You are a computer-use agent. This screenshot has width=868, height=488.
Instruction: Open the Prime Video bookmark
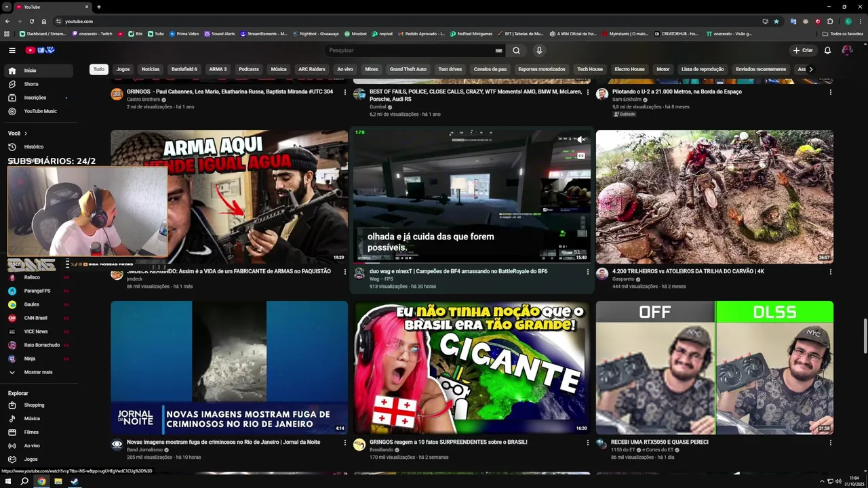(x=184, y=34)
